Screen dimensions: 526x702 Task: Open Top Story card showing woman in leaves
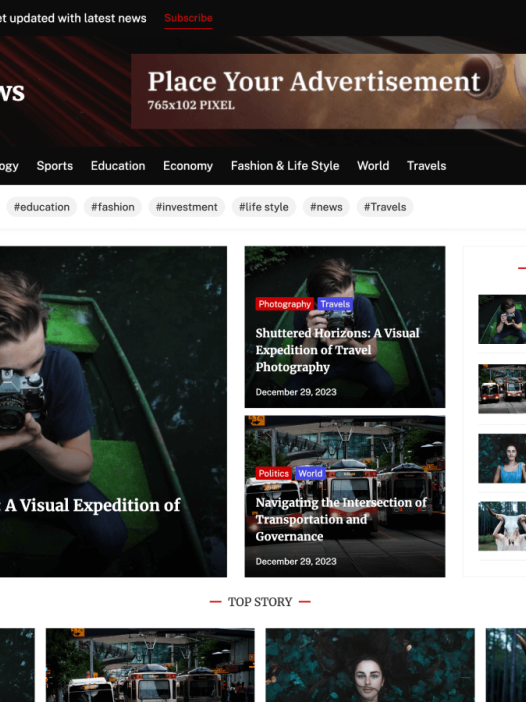(370, 665)
